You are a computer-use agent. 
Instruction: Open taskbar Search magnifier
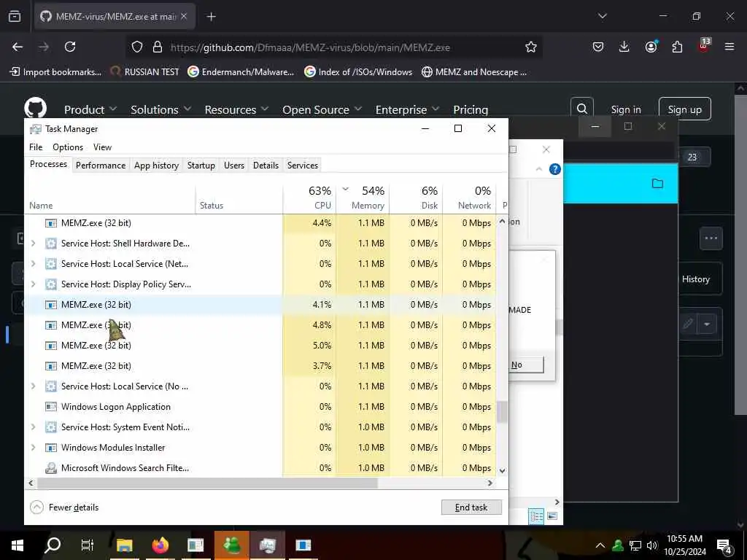pos(53,545)
